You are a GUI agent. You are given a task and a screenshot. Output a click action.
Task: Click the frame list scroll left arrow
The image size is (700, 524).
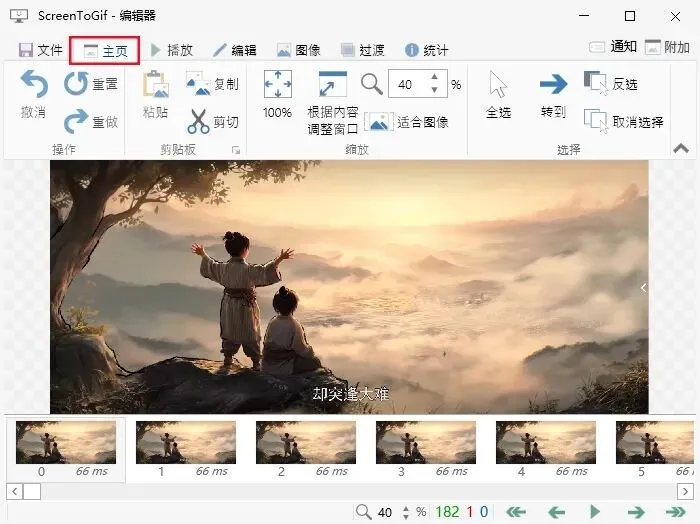tap(15, 492)
